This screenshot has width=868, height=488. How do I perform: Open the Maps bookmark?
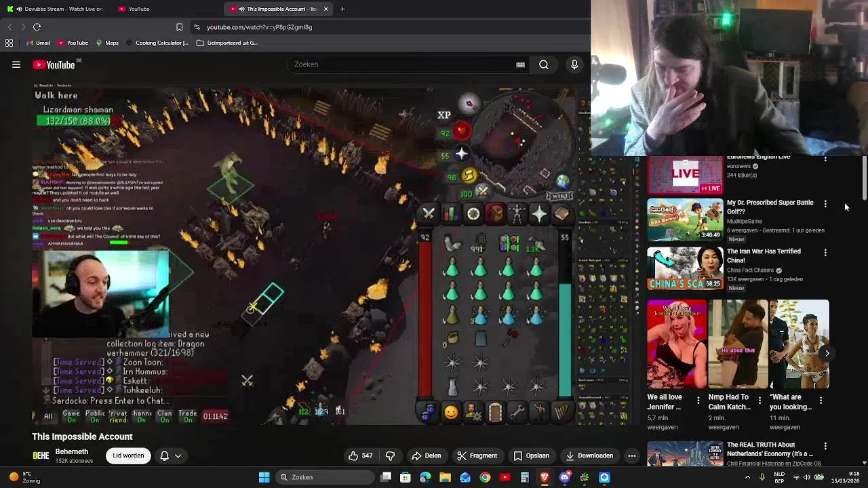(x=107, y=43)
